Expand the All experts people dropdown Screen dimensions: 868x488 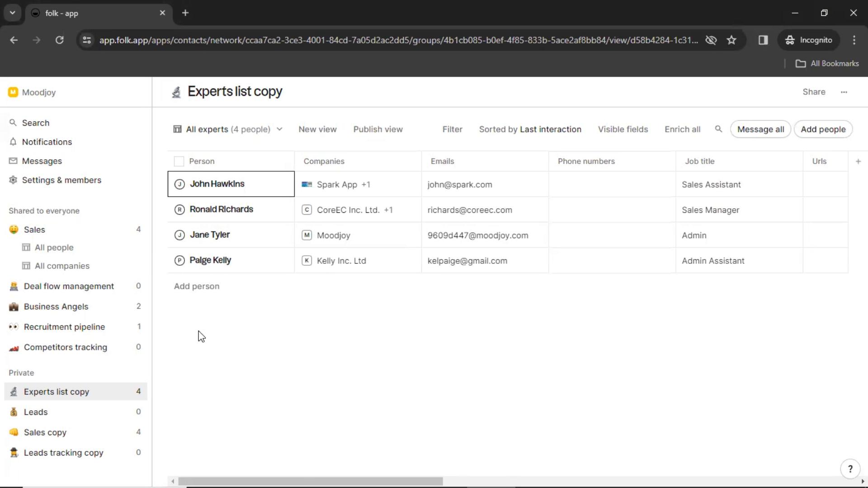pos(278,129)
